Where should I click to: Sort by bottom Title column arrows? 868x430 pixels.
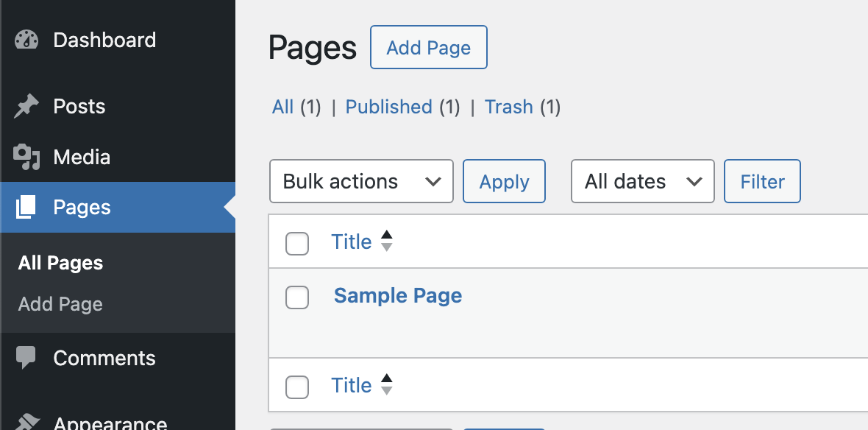[x=387, y=384]
